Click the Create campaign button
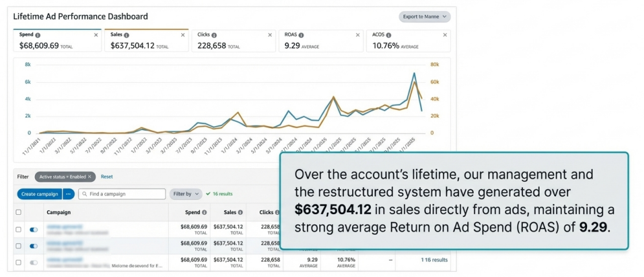The height and width of the screenshot is (277, 644). [x=39, y=194]
